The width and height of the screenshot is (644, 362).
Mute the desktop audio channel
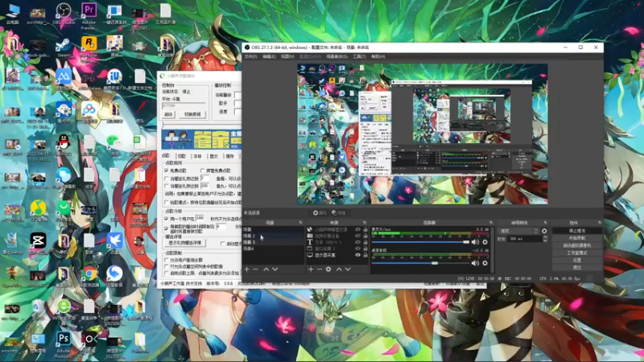[x=476, y=263]
